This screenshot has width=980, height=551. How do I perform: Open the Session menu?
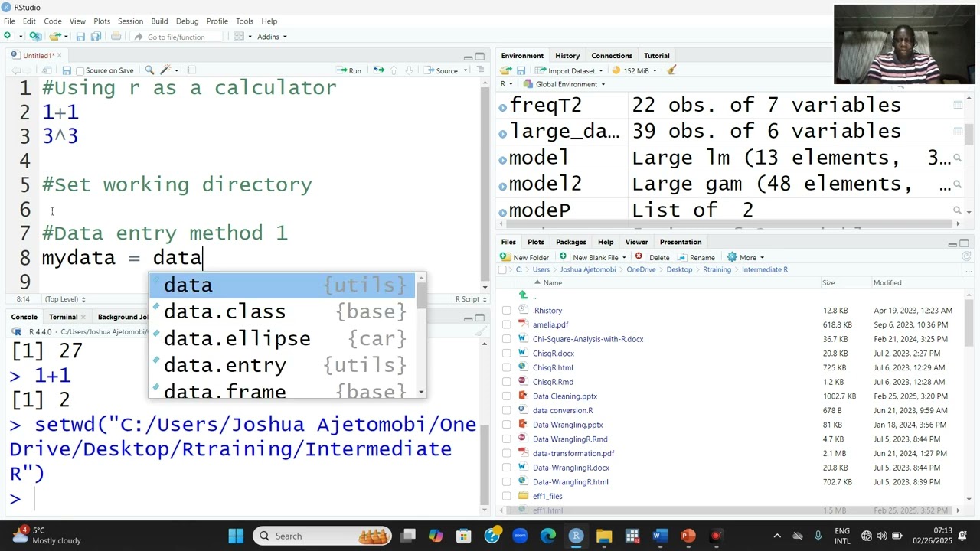pyautogui.click(x=130, y=21)
